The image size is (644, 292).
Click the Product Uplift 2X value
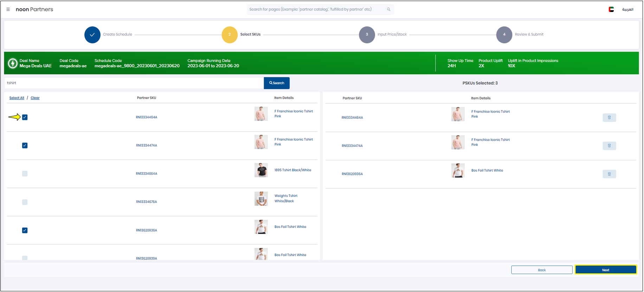pos(481,66)
